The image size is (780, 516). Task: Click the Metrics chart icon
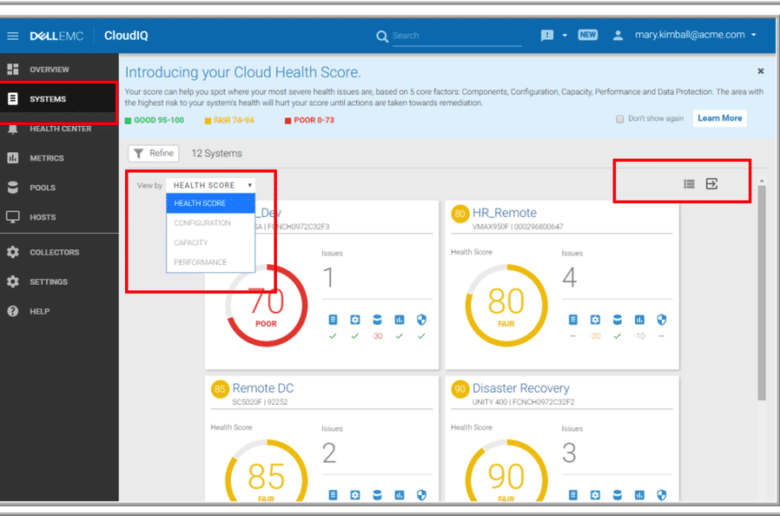click(13, 158)
